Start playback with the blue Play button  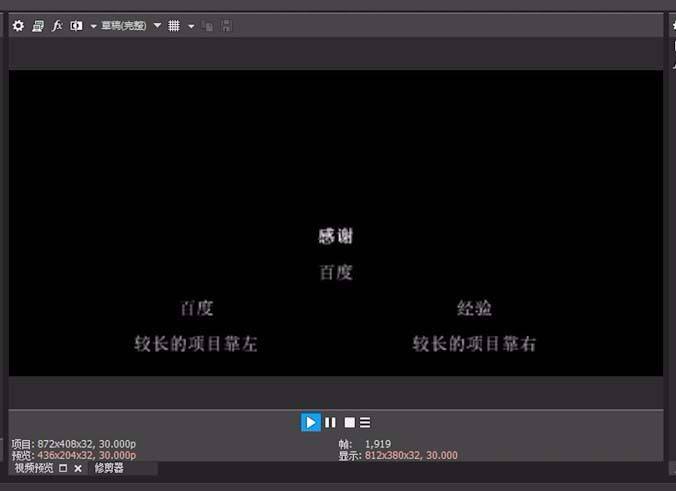[310, 422]
